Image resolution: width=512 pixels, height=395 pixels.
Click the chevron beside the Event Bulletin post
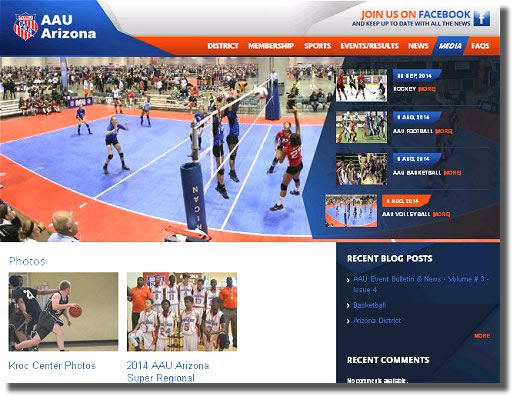click(x=348, y=280)
